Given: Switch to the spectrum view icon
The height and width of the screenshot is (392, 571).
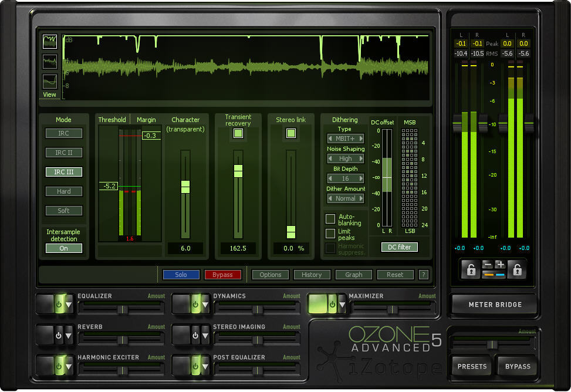Looking at the screenshot, I should click(49, 61).
